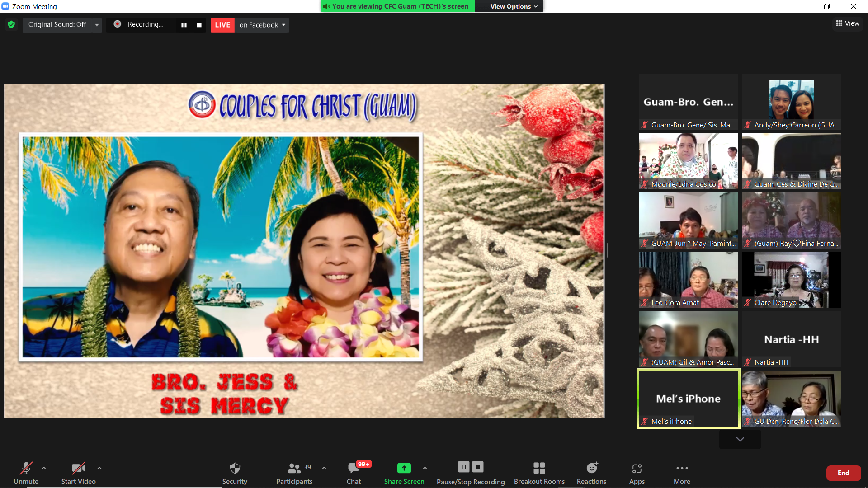Image resolution: width=868 pixels, height=488 pixels.
Task: Click the green Share Screen icon
Action: pos(404,468)
